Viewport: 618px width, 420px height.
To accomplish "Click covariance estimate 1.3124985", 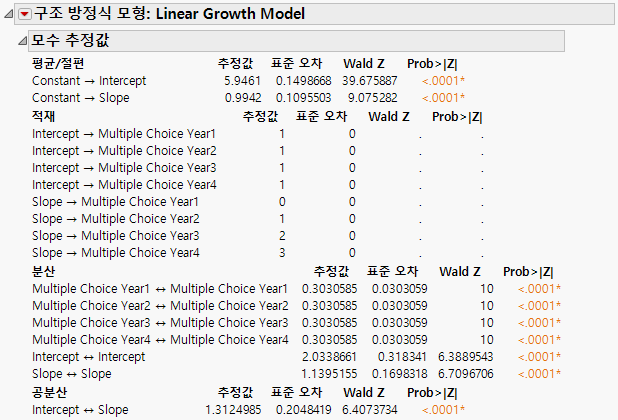I will [233, 410].
